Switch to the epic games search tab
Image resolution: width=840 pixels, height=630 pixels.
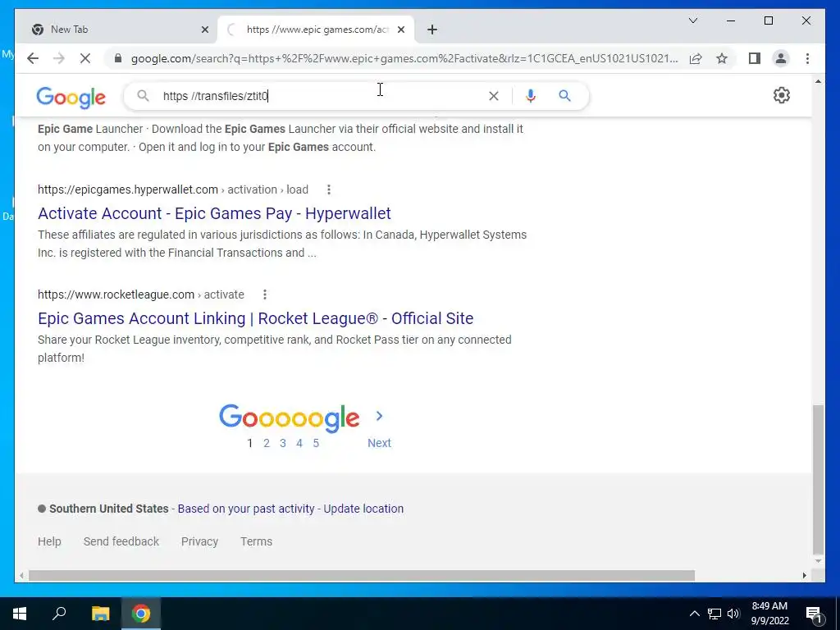coord(317,30)
